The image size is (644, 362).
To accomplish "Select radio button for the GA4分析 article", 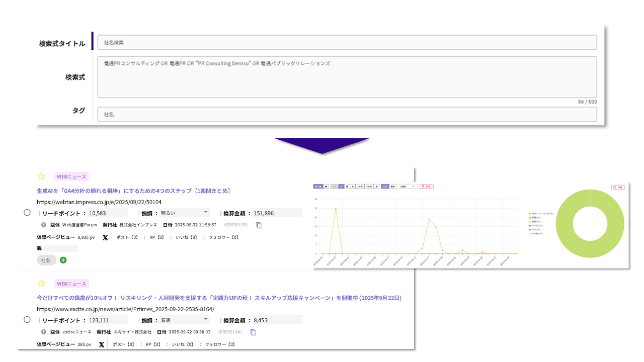I will [x=27, y=213].
